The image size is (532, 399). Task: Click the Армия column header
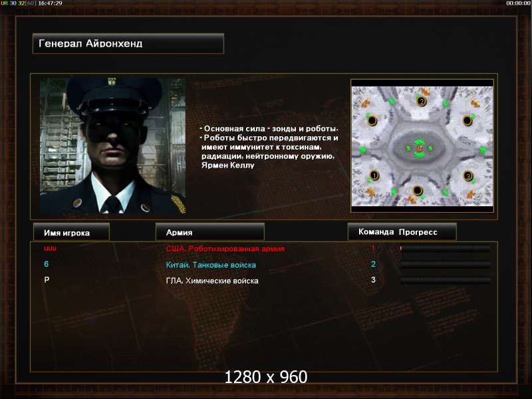(x=209, y=232)
